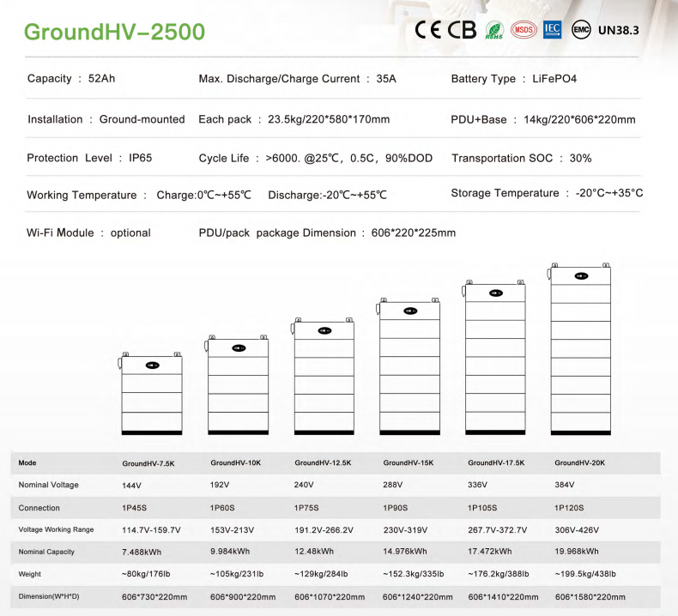Viewport: 678px width, 616px height.
Task: Click the blue IEC logo
Action: pos(553,29)
